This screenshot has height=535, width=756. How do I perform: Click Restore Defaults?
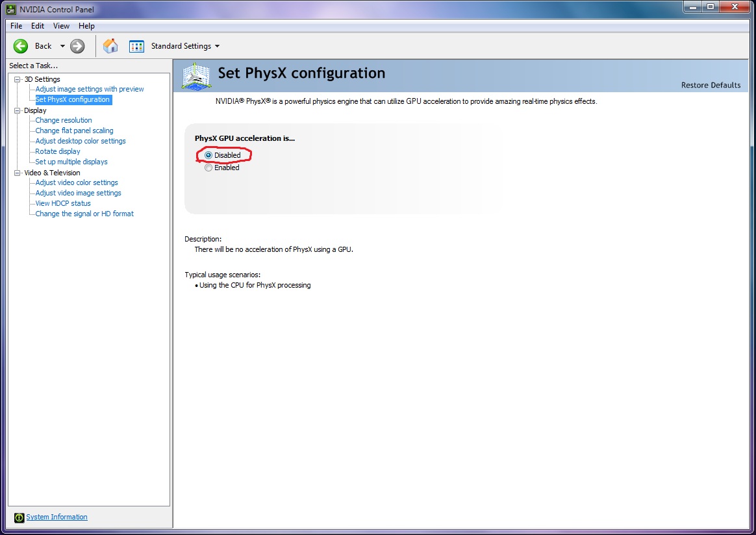[x=711, y=85]
